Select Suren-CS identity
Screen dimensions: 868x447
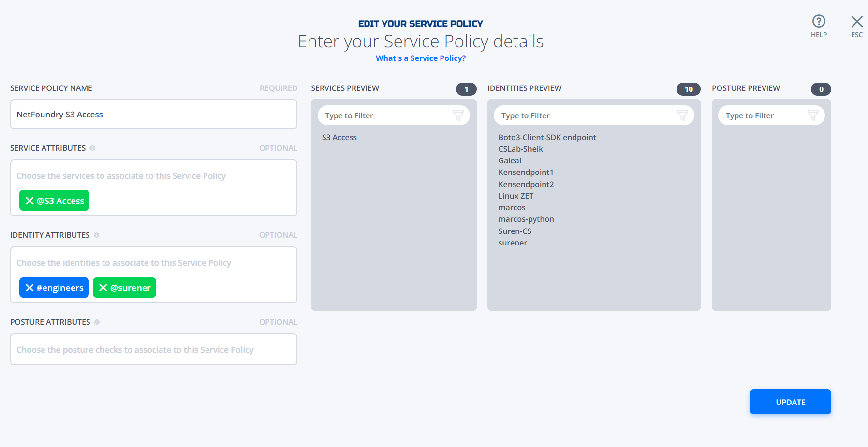515,231
